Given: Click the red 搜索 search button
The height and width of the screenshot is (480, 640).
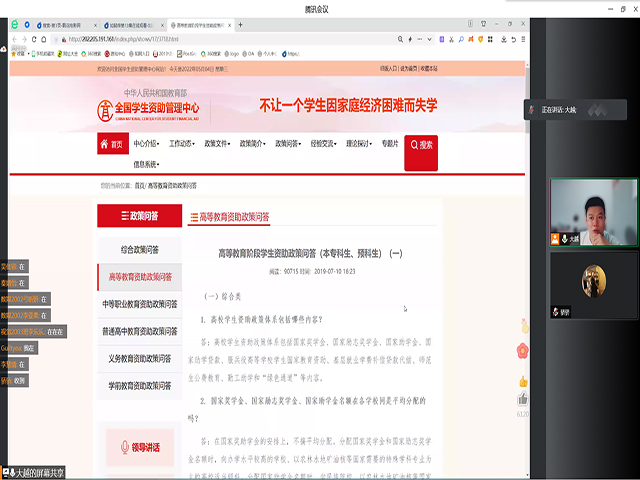Looking at the screenshot, I should [x=421, y=153].
